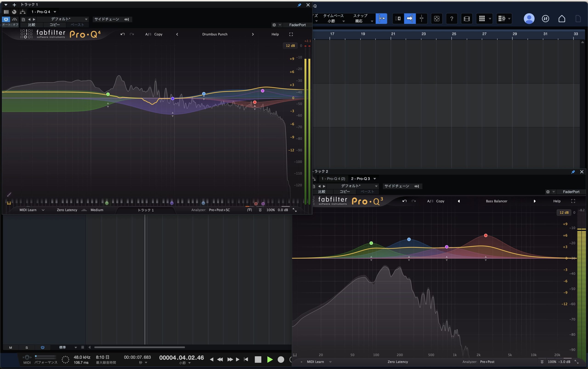Mute the track with the M button
Screen dimensions: 588x369
(11, 347)
